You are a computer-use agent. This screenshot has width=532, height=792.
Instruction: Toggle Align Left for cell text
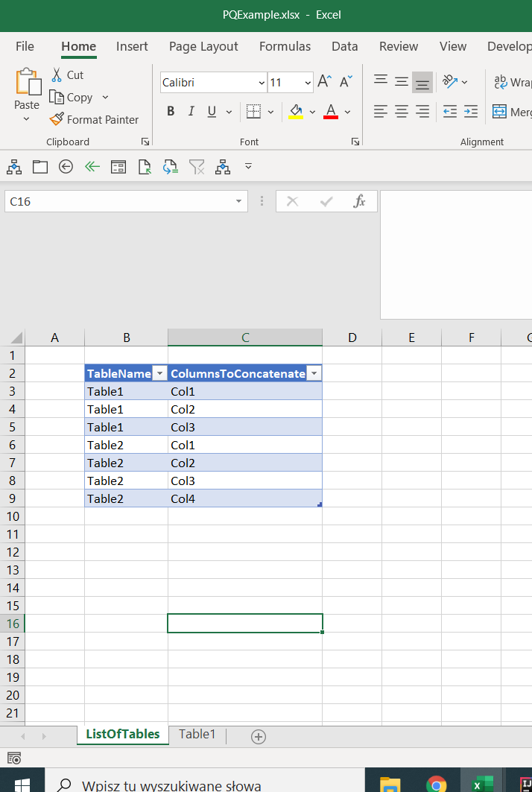click(381, 111)
